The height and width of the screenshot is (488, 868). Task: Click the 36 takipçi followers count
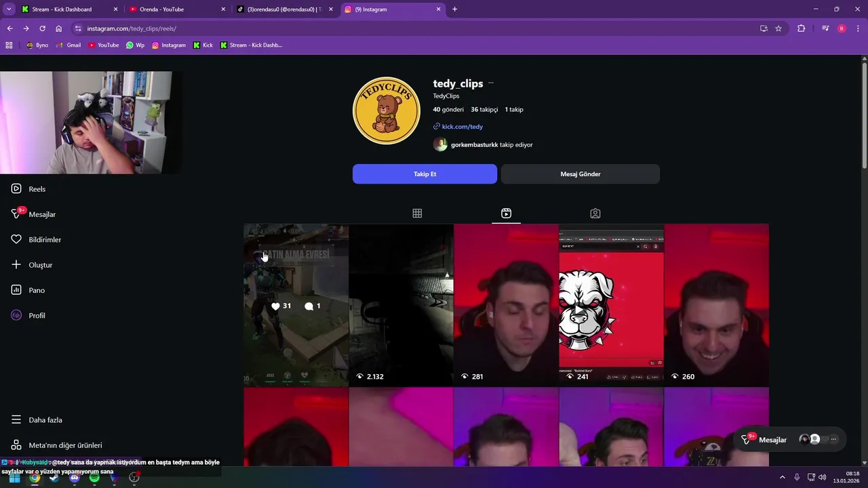pyautogui.click(x=484, y=110)
